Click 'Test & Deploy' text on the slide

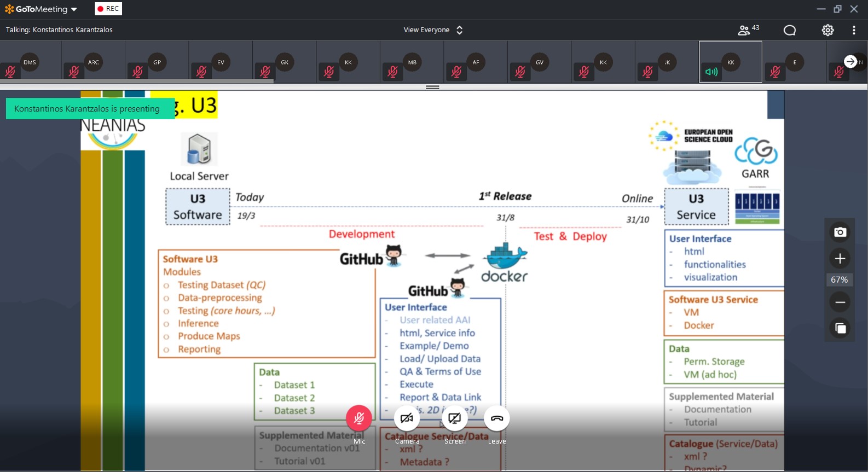point(570,236)
